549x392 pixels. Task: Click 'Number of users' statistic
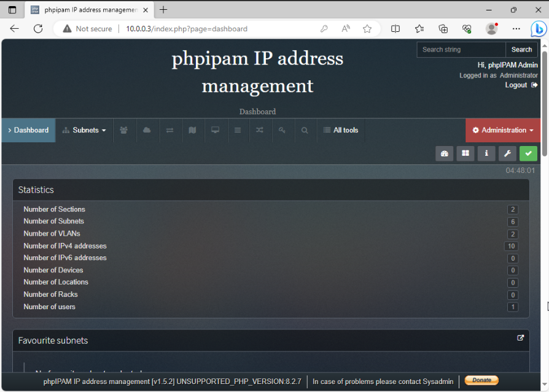(49, 307)
